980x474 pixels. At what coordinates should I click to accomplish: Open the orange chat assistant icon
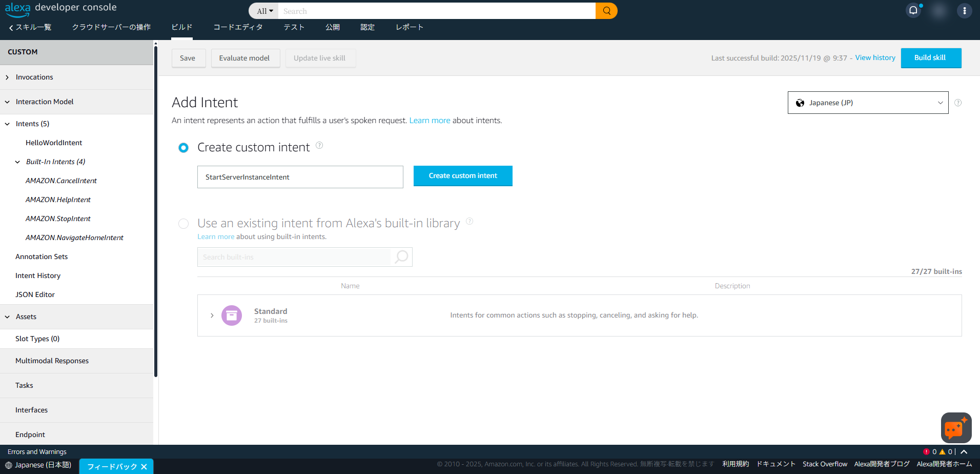coord(956,427)
